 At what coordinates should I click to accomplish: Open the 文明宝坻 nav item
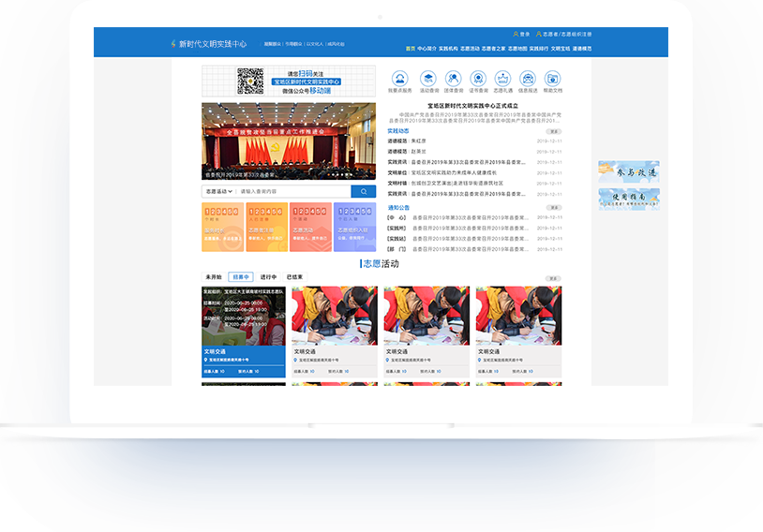561,49
